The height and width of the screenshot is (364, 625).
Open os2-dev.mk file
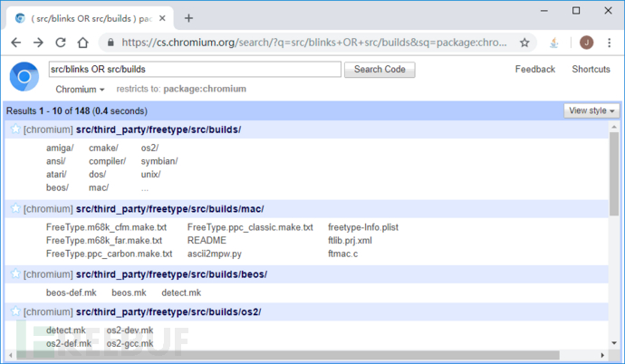[x=130, y=330]
